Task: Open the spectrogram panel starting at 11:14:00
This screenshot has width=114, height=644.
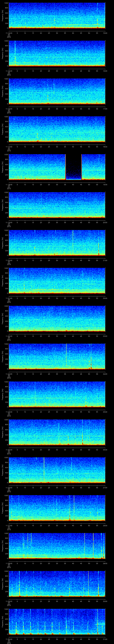Action: 57,16
